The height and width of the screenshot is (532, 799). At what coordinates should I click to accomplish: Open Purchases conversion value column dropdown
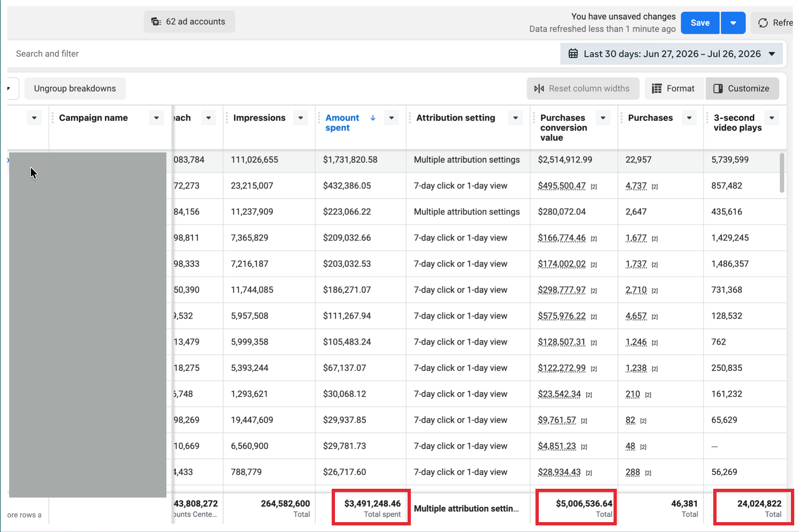pyautogui.click(x=603, y=118)
